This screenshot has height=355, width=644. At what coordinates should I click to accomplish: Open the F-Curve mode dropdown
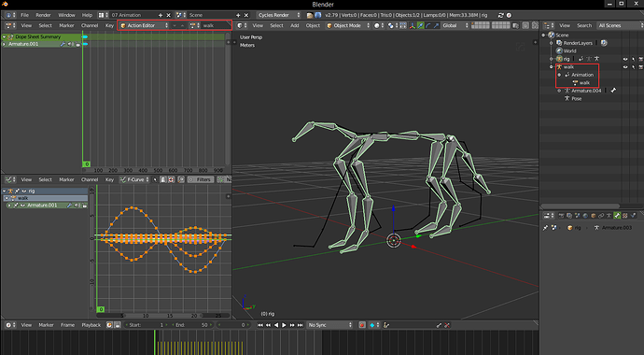134,179
